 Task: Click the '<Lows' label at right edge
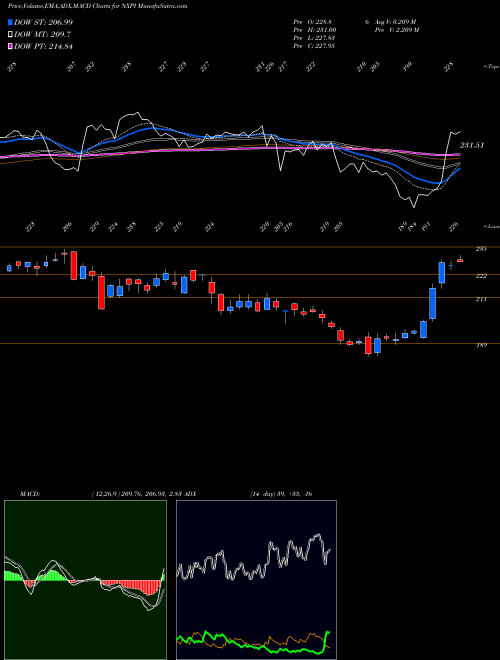point(491,226)
